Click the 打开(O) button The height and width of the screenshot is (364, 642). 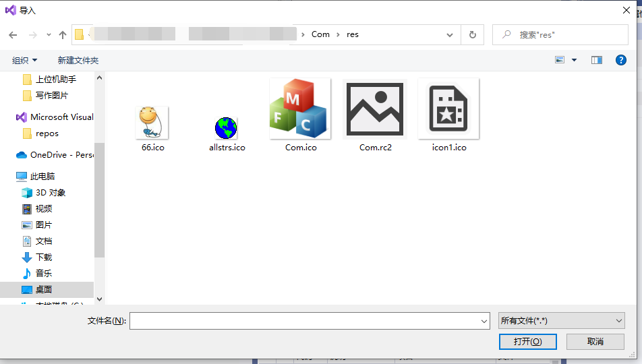528,342
